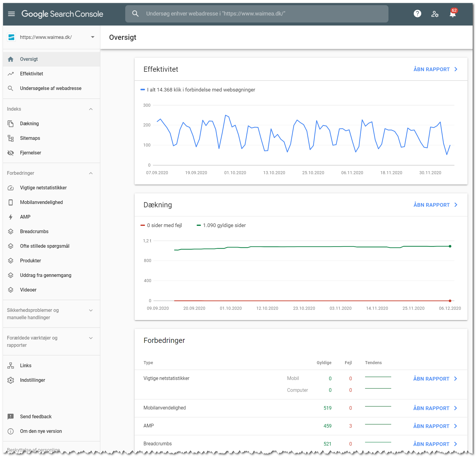This screenshot has height=459, width=476.
Task: Click layers icon beside Breadcrumbs in sidebar
Action: tap(11, 232)
